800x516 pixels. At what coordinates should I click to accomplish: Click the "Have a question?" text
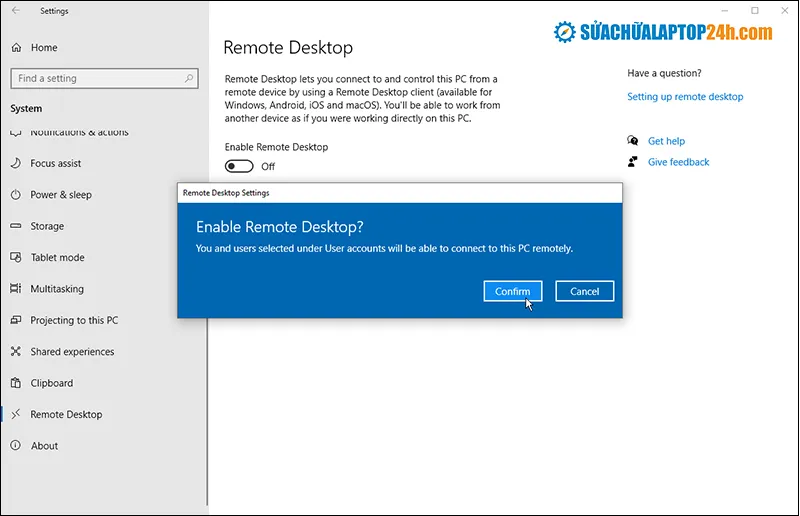click(x=664, y=73)
